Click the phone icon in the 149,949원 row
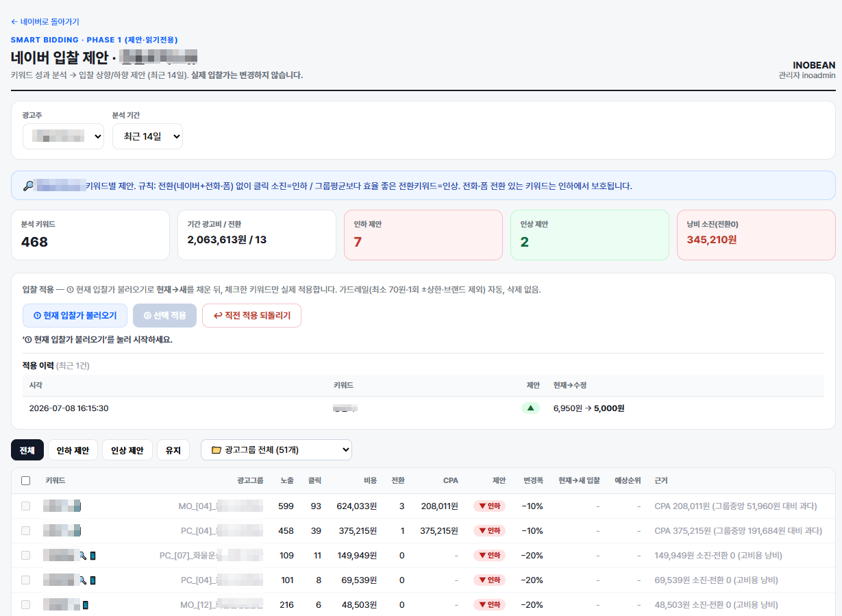Image resolution: width=842 pixels, height=616 pixels. 93,556
